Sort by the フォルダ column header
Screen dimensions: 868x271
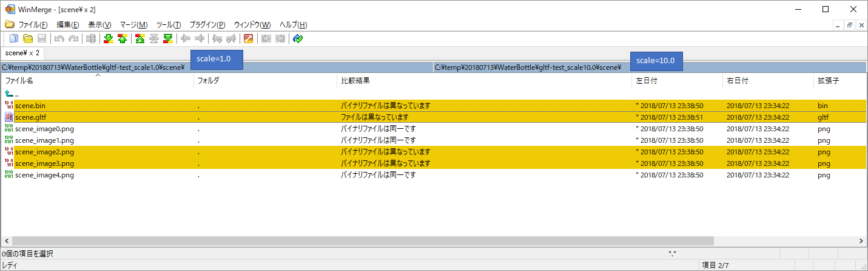coord(265,80)
